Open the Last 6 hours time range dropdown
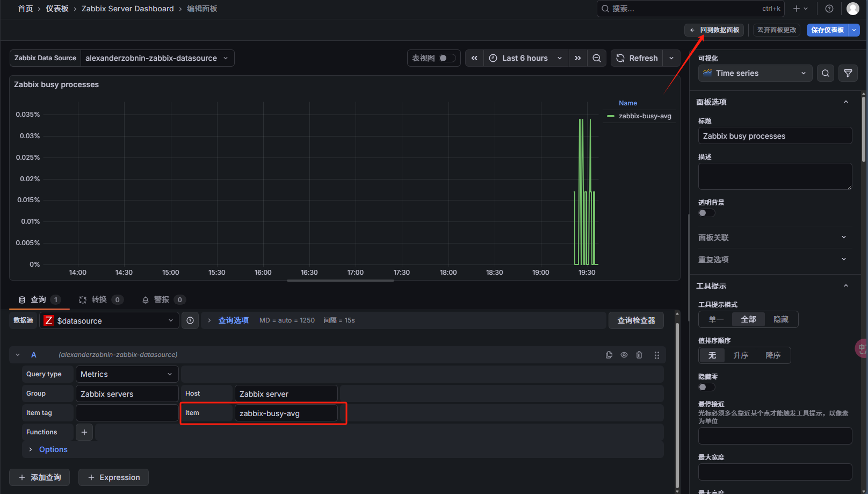This screenshot has width=868, height=494. (x=525, y=58)
